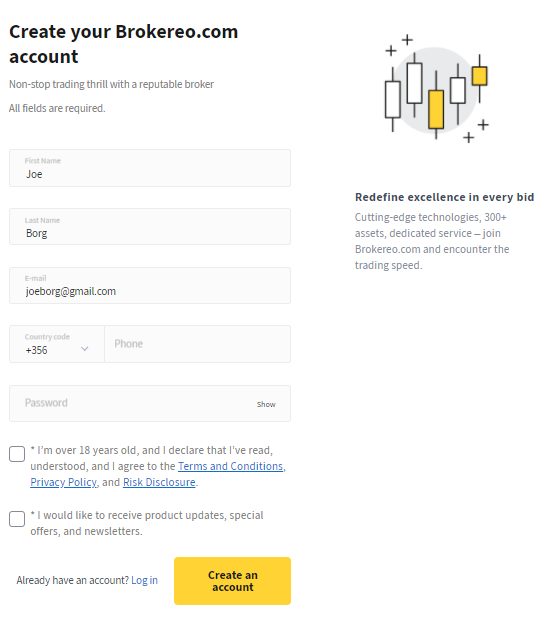Open the Privacy Policy link
555x627 pixels.
pyautogui.click(x=63, y=482)
